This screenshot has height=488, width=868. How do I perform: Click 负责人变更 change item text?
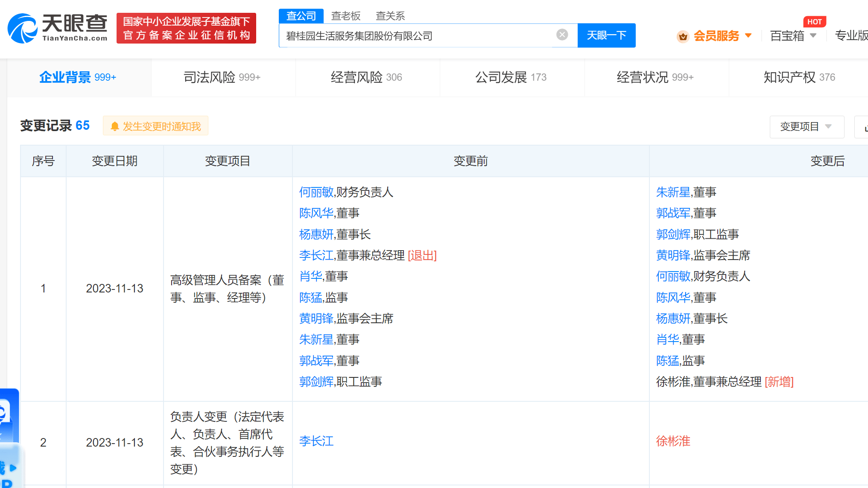click(227, 443)
